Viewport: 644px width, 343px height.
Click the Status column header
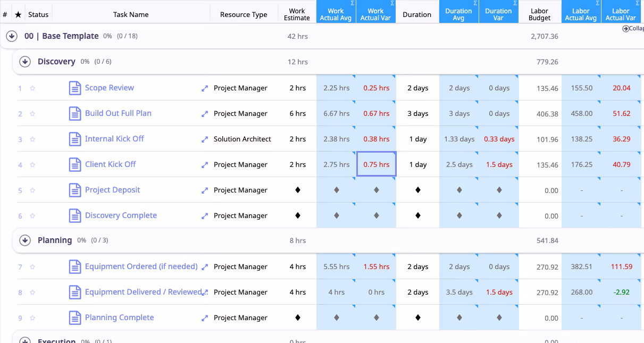point(38,14)
